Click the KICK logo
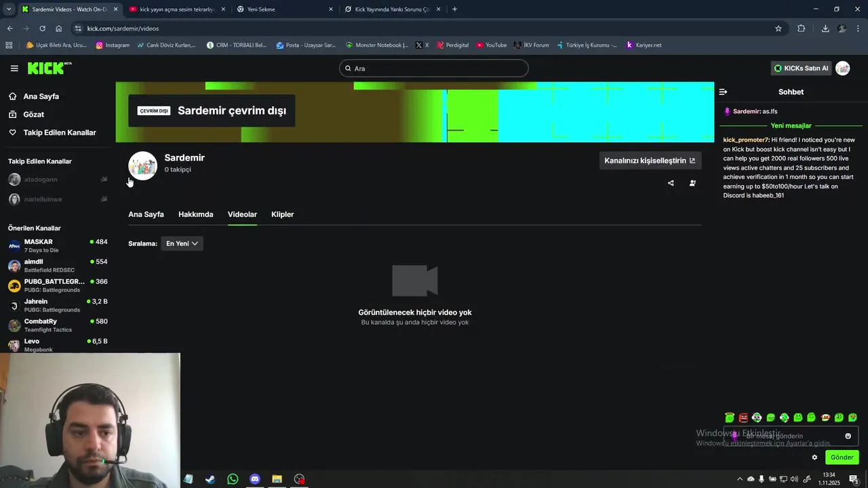The height and width of the screenshot is (488, 868). 50,68
